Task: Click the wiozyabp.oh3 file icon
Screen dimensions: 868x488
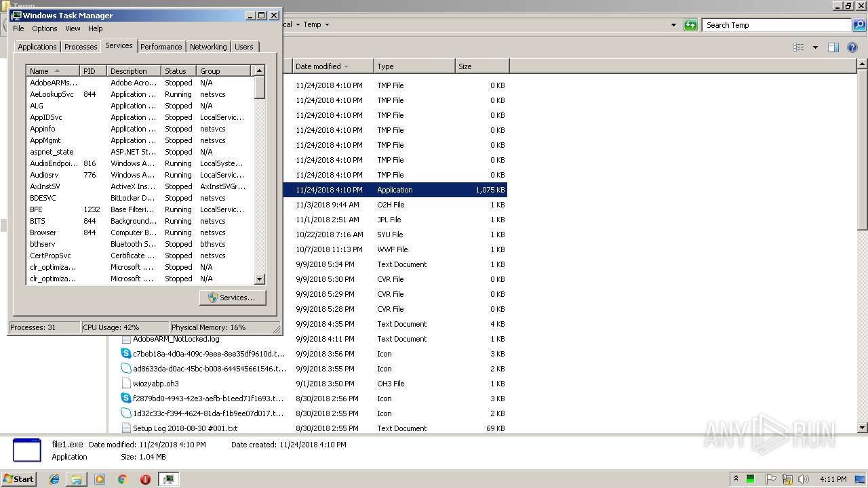Action: pyautogui.click(x=126, y=384)
